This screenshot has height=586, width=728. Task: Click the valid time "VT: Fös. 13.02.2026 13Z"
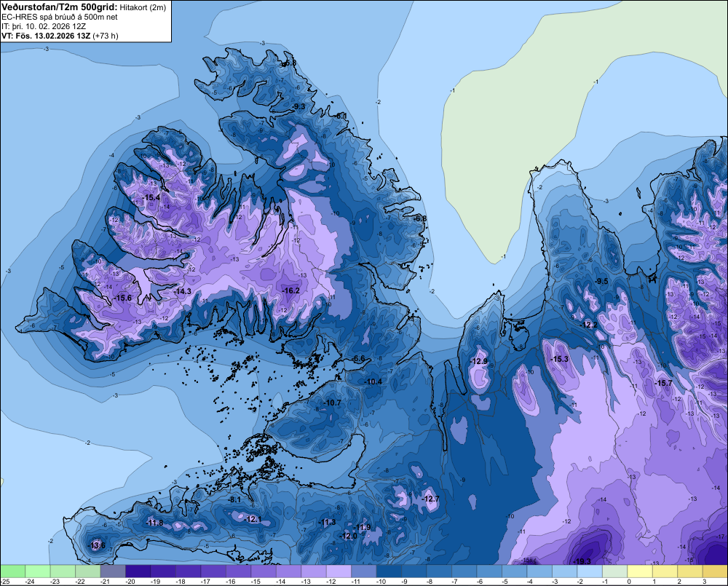[46, 36]
